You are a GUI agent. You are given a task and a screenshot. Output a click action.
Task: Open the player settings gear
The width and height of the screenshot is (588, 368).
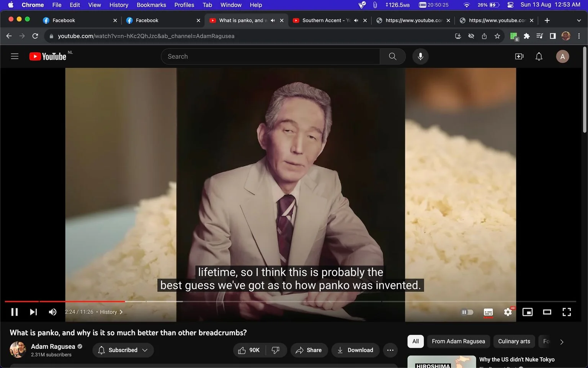coord(508,312)
